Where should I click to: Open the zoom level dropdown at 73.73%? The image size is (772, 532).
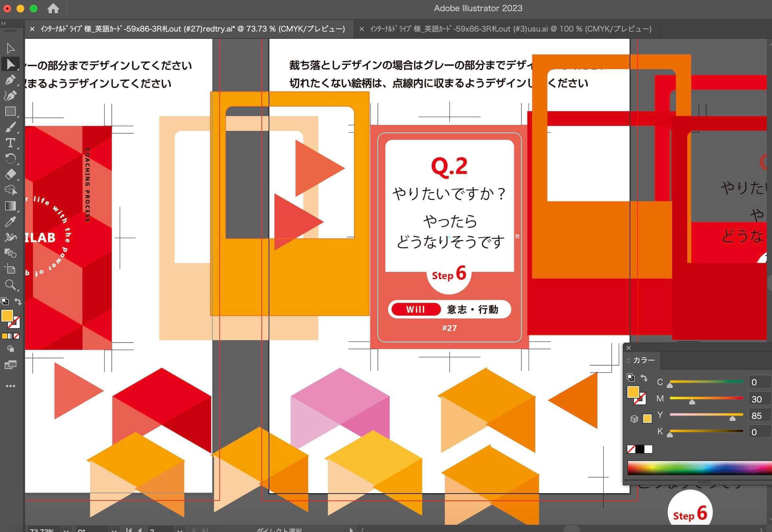[66, 530]
